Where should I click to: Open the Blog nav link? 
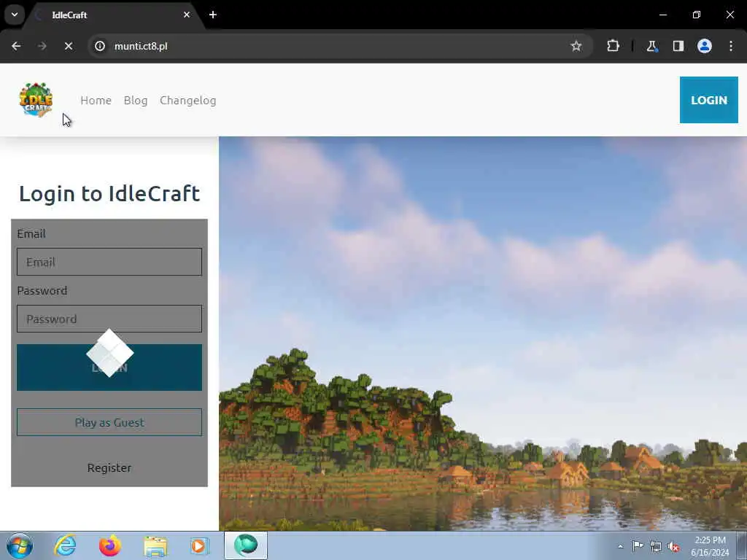tap(136, 101)
